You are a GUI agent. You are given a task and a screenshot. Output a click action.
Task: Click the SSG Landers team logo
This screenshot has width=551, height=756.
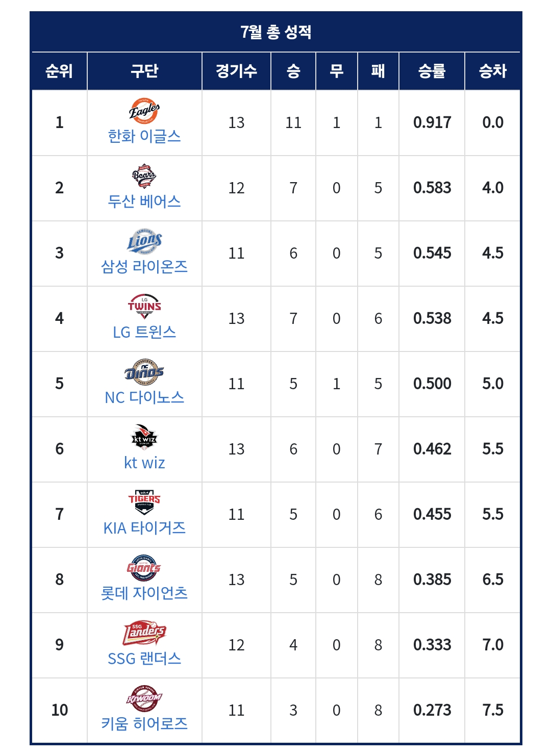coord(144,633)
